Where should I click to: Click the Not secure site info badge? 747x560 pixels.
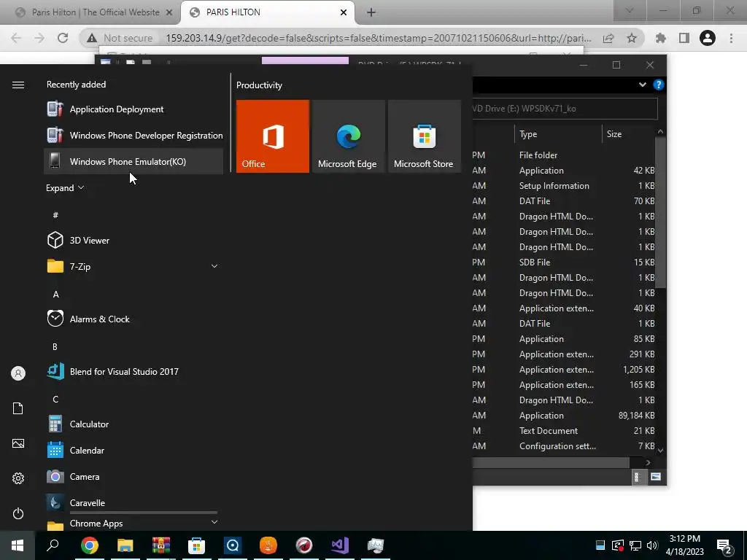120,38
